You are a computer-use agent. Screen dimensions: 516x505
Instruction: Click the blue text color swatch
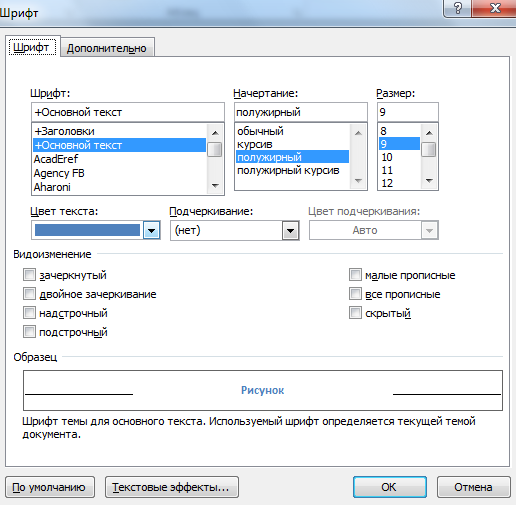tap(87, 230)
